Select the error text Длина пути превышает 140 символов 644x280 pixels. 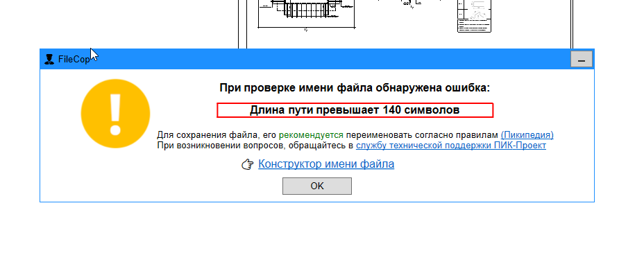[355, 110]
